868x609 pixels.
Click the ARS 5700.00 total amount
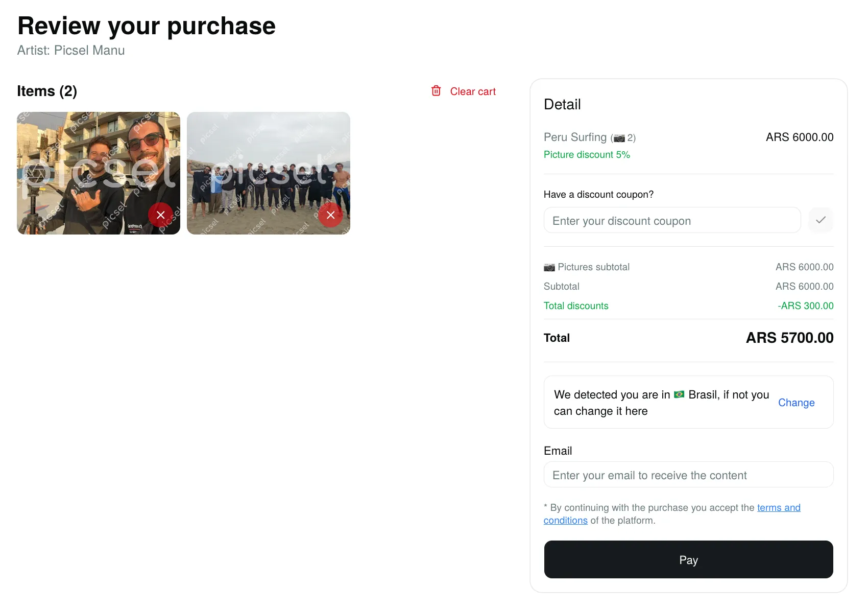pos(789,338)
